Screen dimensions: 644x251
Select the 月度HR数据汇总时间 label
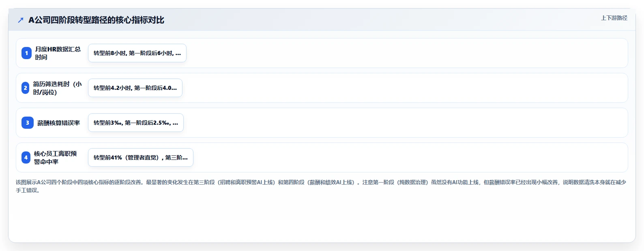58,53
